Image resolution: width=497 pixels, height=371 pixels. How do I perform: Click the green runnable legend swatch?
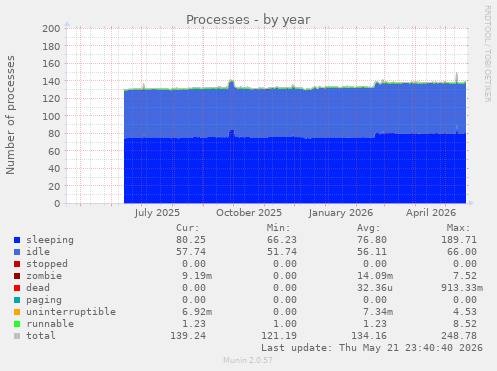[17, 324]
